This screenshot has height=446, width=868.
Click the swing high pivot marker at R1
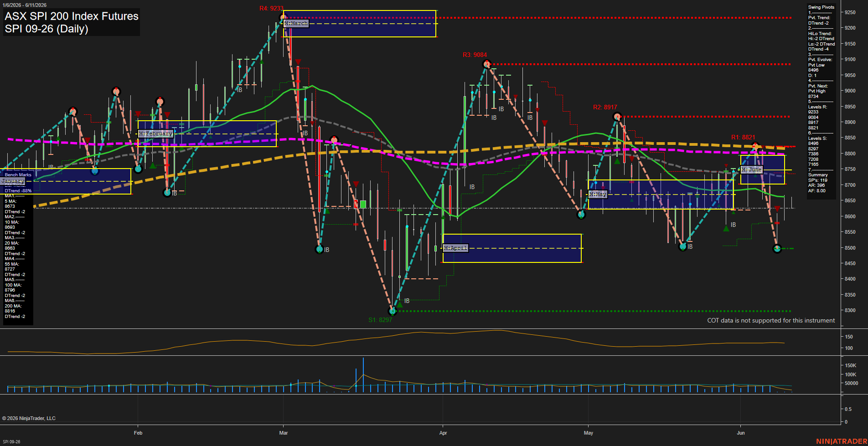point(755,147)
